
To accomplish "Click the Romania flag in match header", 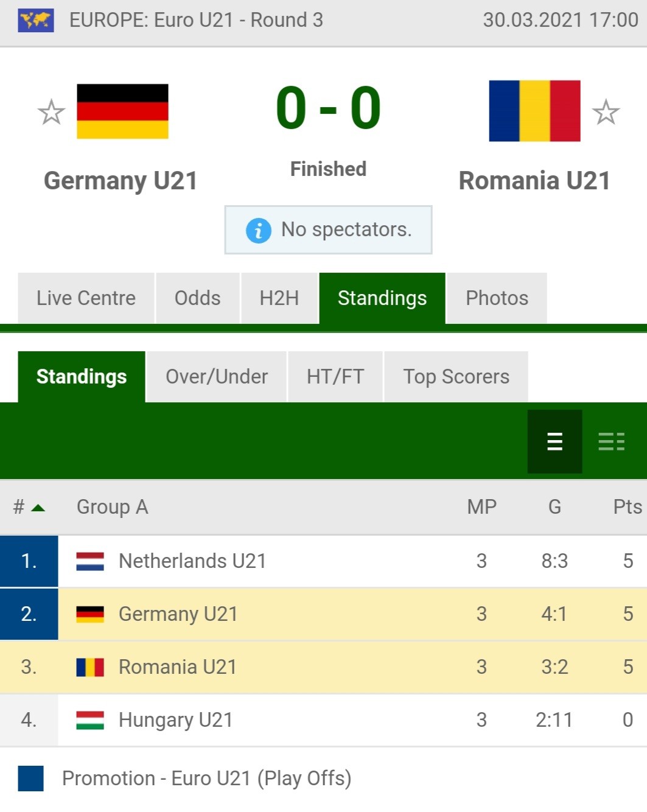I will point(534,111).
